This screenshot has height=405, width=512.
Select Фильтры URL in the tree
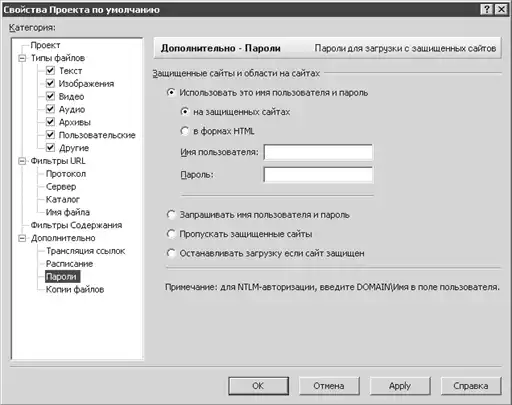click(x=58, y=161)
